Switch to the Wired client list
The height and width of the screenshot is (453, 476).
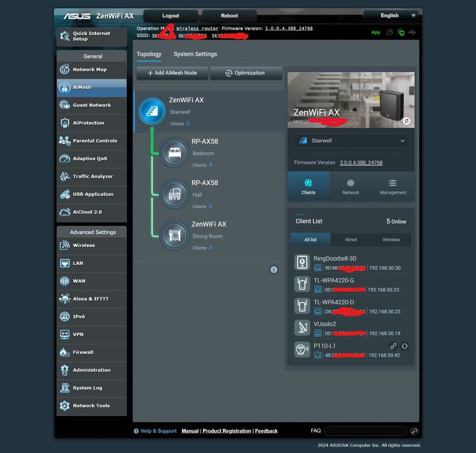click(x=351, y=240)
